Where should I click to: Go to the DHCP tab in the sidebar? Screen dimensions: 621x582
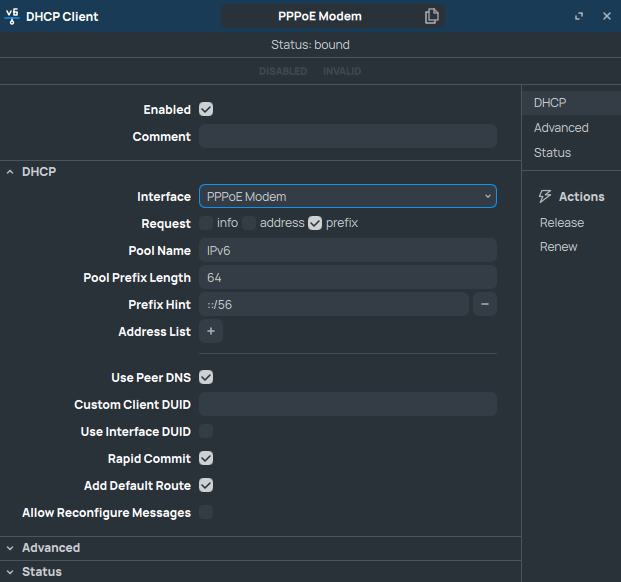coord(571,103)
